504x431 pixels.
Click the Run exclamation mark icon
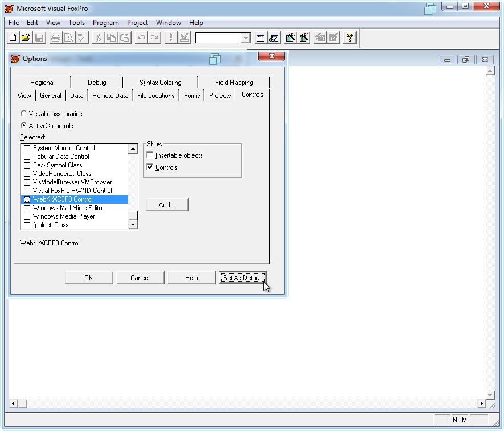[x=171, y=38]
